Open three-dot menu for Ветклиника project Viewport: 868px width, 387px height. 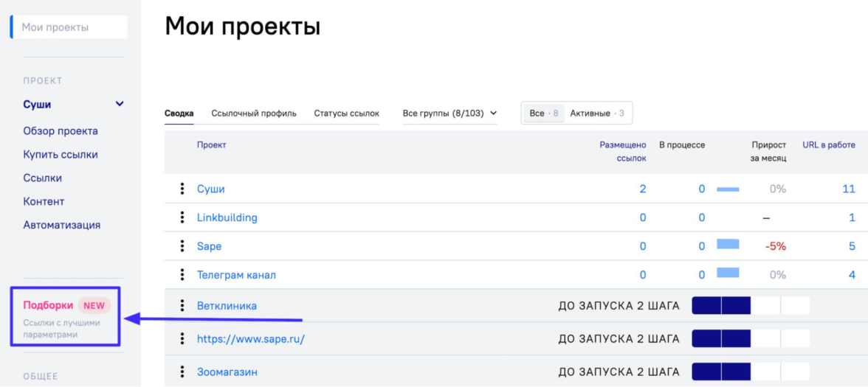coord(182,305)
